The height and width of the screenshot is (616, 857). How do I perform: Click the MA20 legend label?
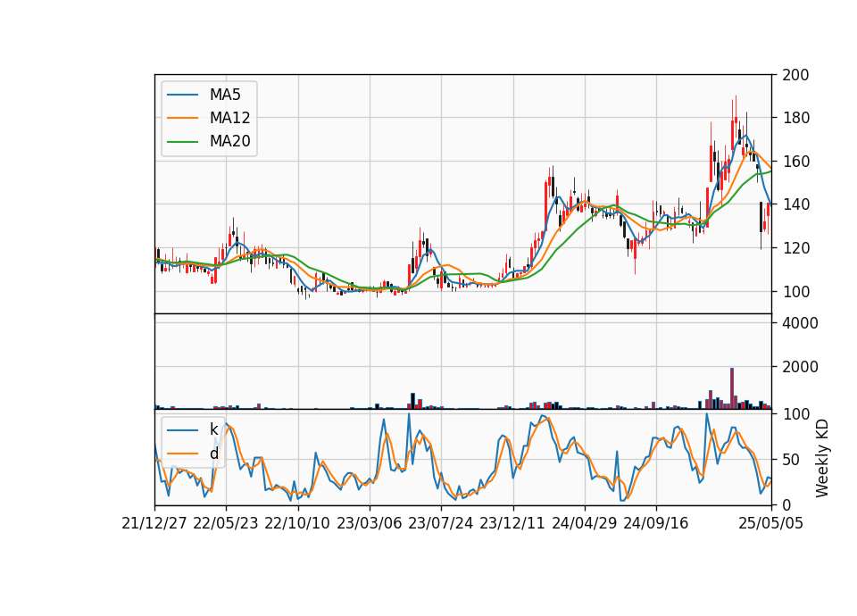coord(229,141)
